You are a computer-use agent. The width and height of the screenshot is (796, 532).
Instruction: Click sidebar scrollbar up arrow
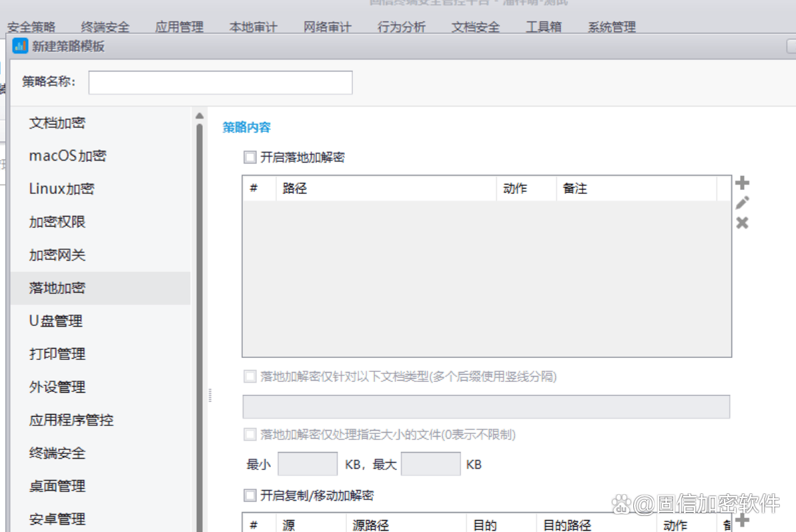pos(199,116)
